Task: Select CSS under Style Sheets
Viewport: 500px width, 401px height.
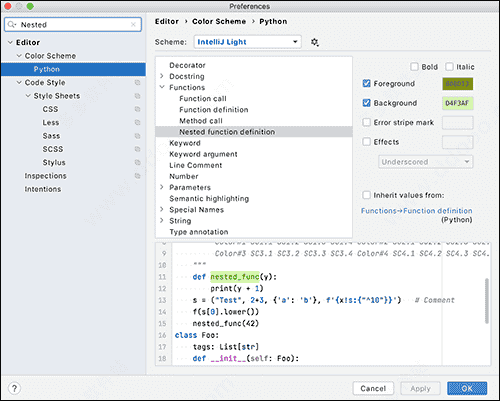Action: tap(50, 109)
